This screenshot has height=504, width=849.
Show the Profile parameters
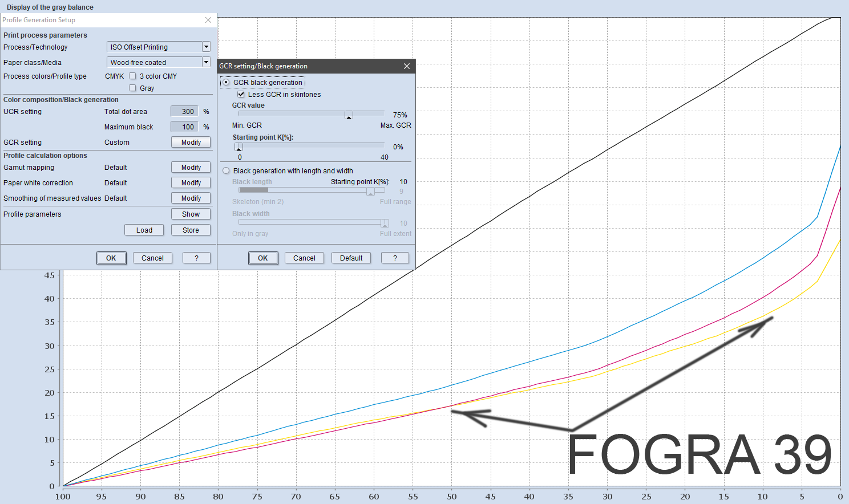coord(191,214)
